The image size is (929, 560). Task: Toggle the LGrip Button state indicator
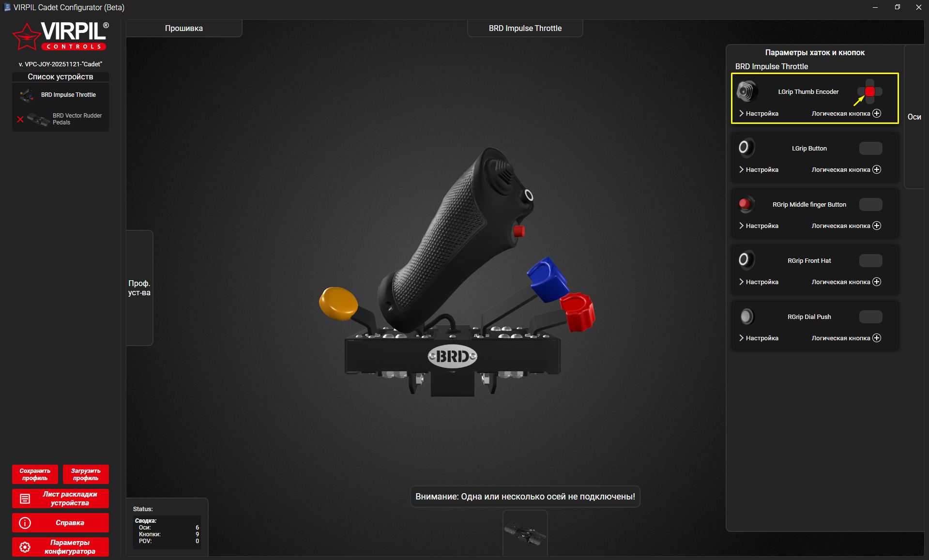coord(870,148)
